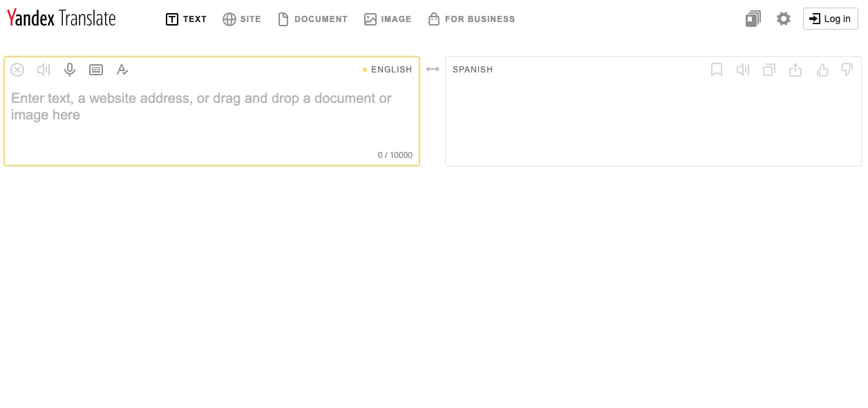868x408 pixels.
Task: Clear the input text field
Action: [17, 70]
